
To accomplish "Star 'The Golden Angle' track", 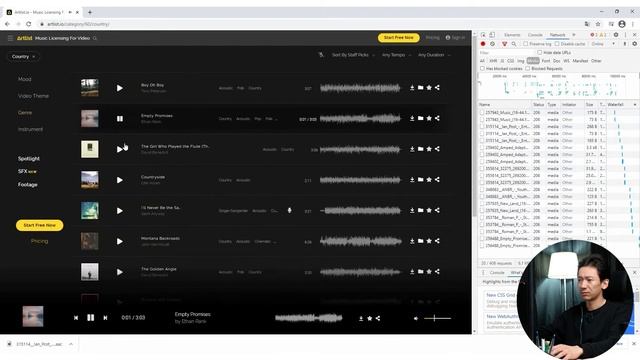I will pyautogui.click(x=429, y=271).
